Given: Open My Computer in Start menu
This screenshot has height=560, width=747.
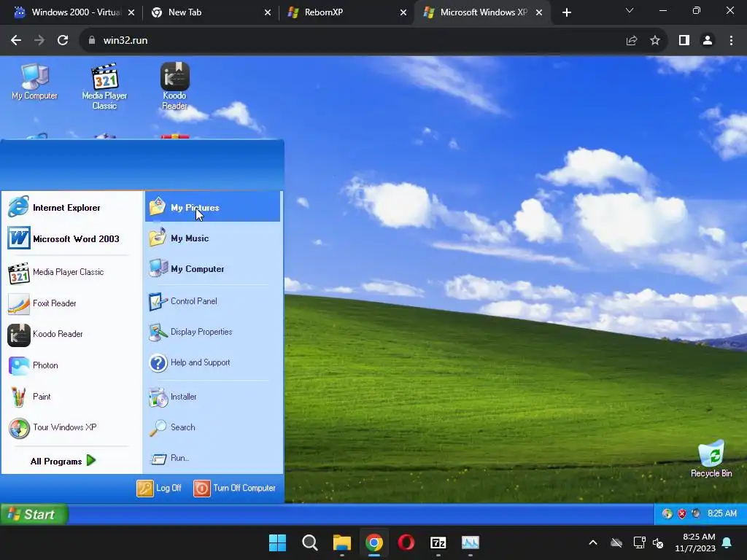Looking at the screenshot, I should tap(212, 268).
